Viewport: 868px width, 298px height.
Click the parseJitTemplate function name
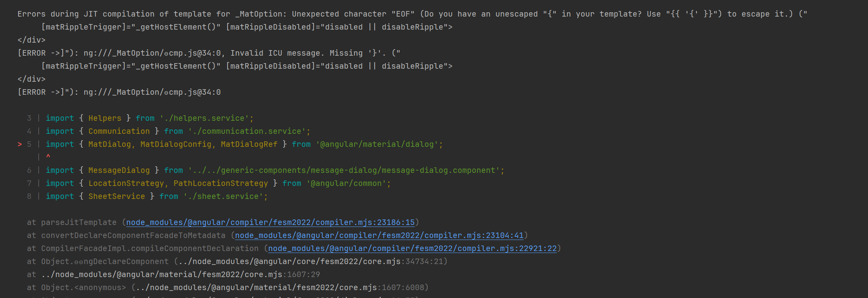(79, 222)
